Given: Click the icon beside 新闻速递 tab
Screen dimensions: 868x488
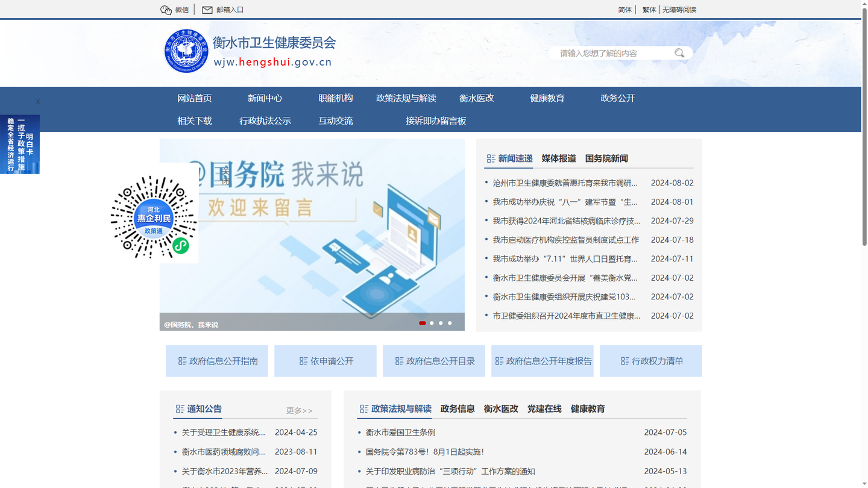Looking at the screenshot, I should (x=491, y=158).
